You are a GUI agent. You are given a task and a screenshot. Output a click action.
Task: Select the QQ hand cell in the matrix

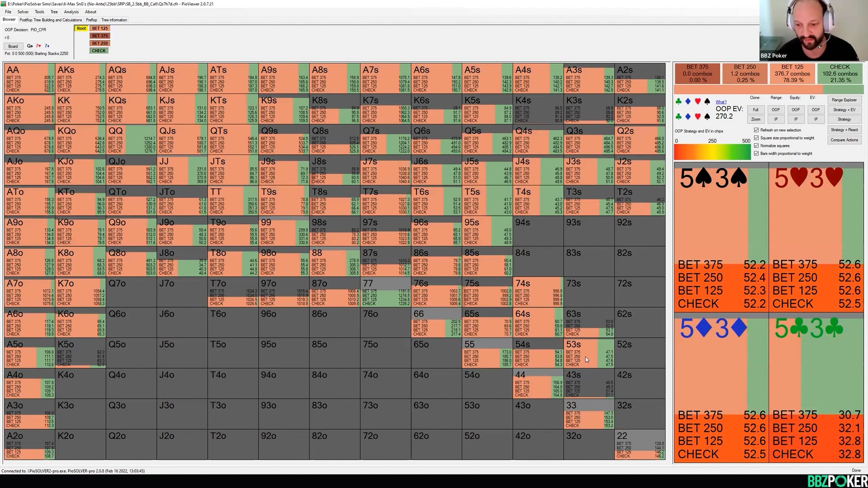tap(131, 140)
